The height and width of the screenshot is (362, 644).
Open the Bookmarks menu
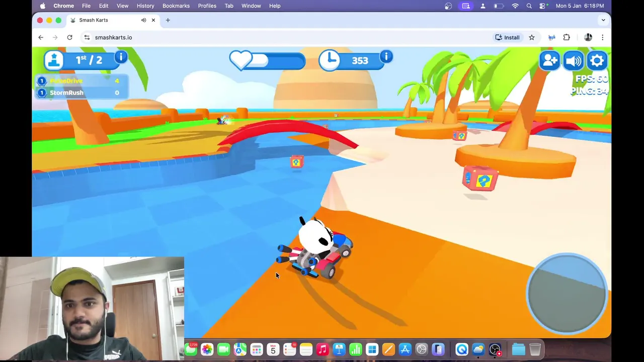[x=176, y=6]
